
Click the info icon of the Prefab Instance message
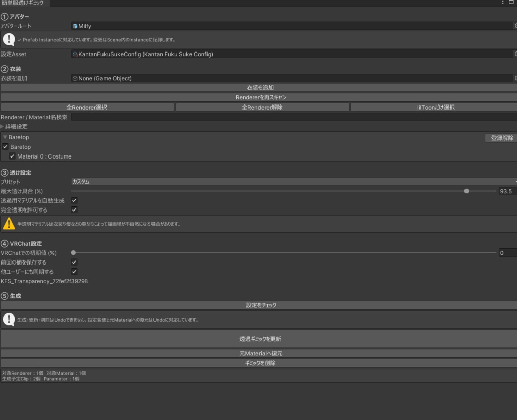(x=9, y=40)
